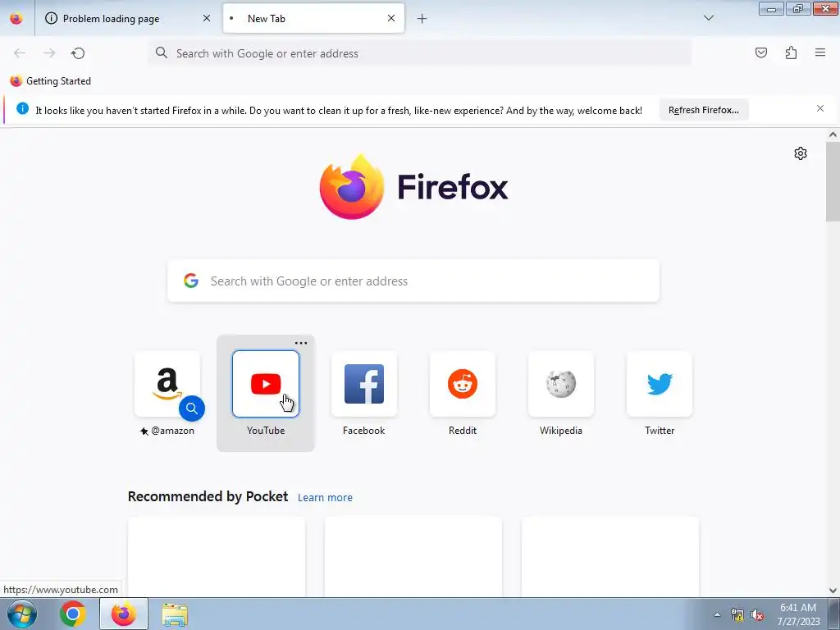Open the taskbar clock and date
The height and width of the screenshot is (630, 840).
[x=798, y=614]
